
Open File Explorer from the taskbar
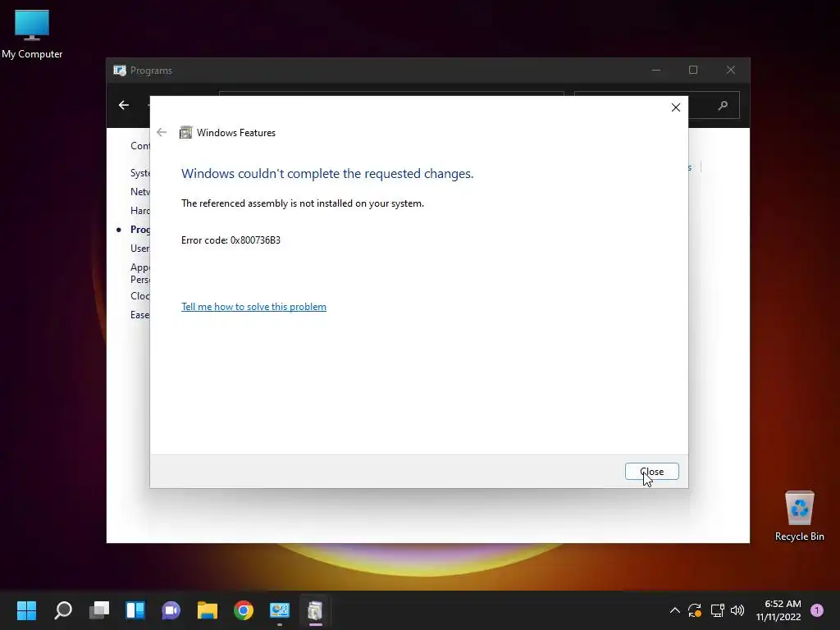(x=208, y=610)
